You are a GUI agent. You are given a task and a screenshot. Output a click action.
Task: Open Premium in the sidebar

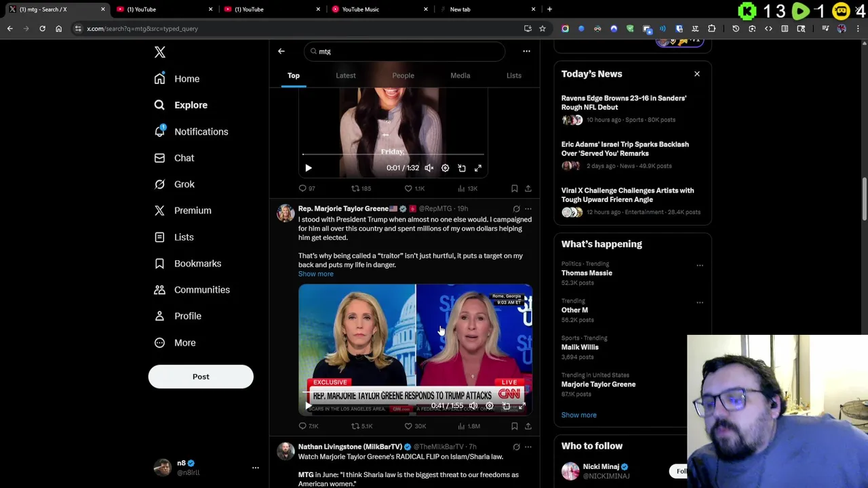[182, 211]
